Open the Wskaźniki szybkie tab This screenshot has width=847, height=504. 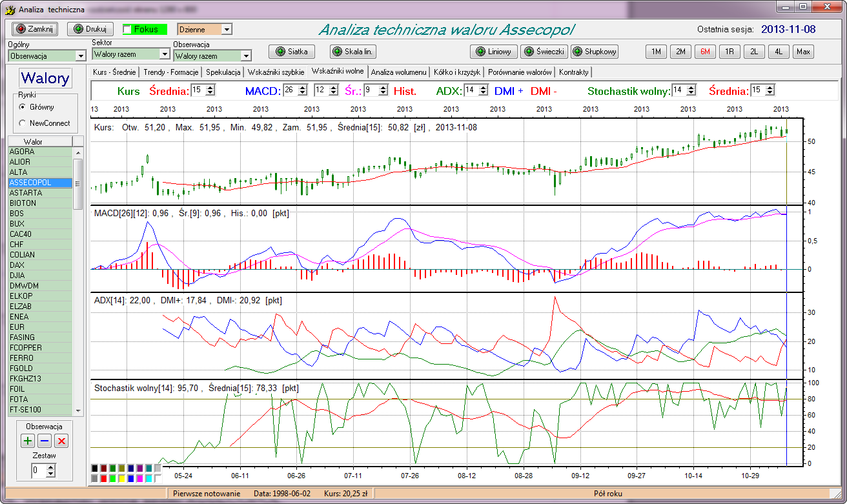click(x=276, y=72)
